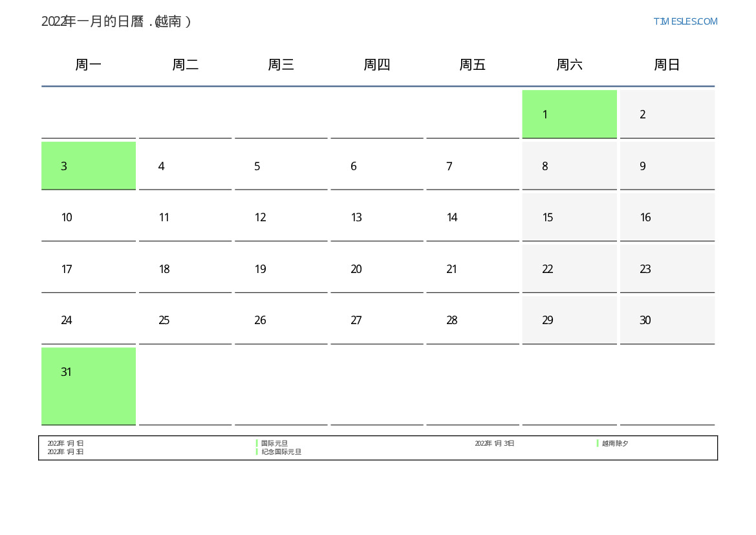Select Saturday date 8
Viewport: 756px width, 535px height.
(x=569, y=166)
